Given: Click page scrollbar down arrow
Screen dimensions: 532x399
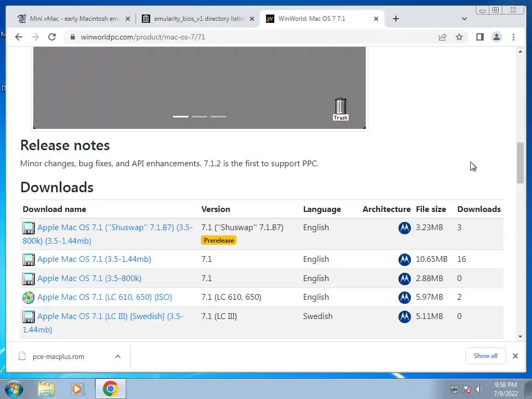Looking at the screenshot, I should (520, 337).
